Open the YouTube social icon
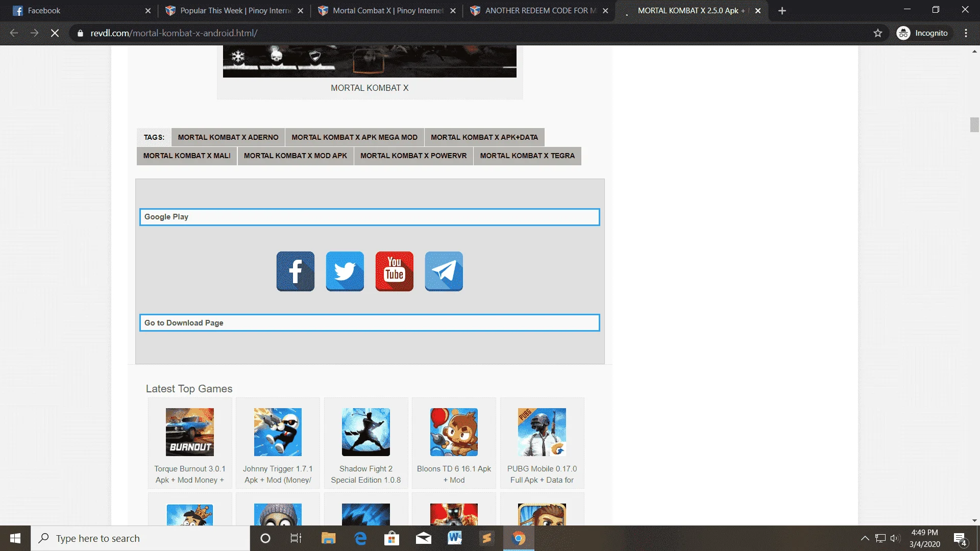 pyautogui.click(x=395, y=271)
